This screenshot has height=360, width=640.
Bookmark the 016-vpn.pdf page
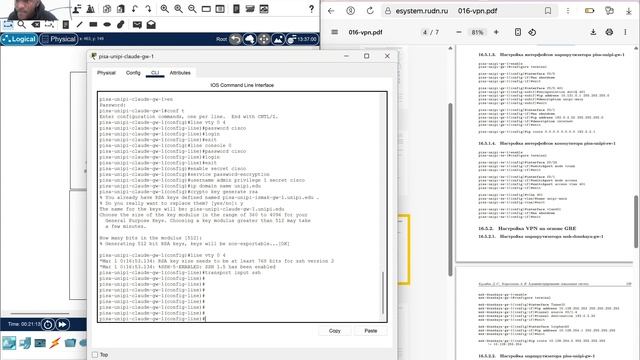[x=548, y=11]
